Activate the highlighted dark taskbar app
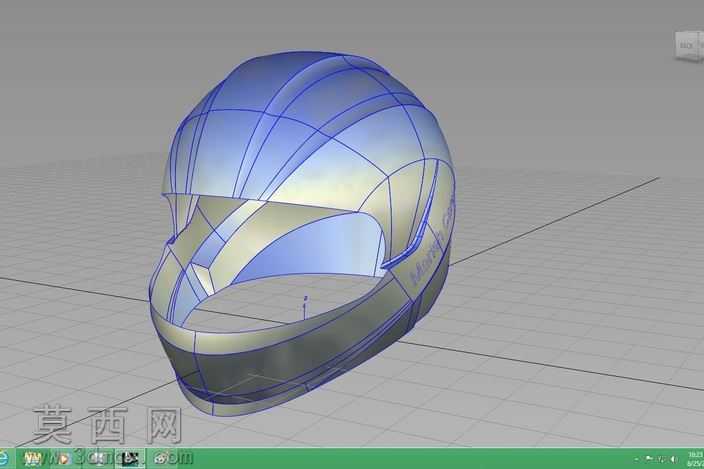The width and height of the screenshot is (704, 469). click(130, 459)
